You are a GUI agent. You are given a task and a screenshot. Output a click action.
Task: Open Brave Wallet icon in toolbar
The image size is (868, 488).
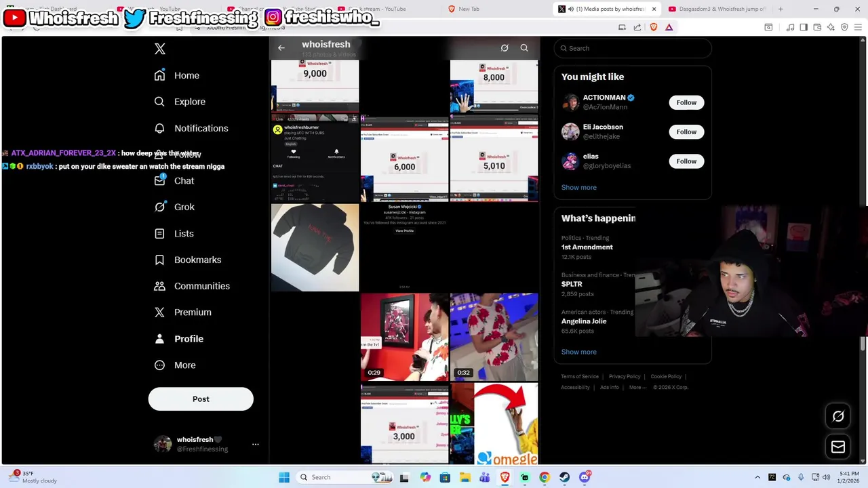[817, 27]
